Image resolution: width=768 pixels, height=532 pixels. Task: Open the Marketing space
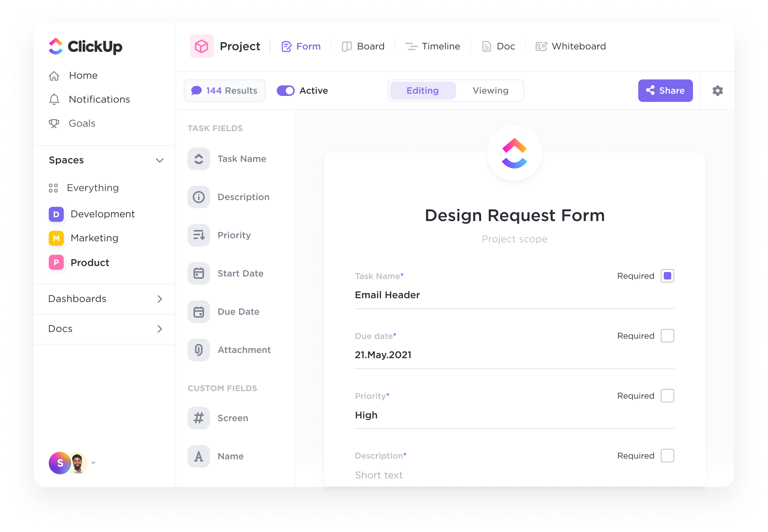tap(94, 238)
